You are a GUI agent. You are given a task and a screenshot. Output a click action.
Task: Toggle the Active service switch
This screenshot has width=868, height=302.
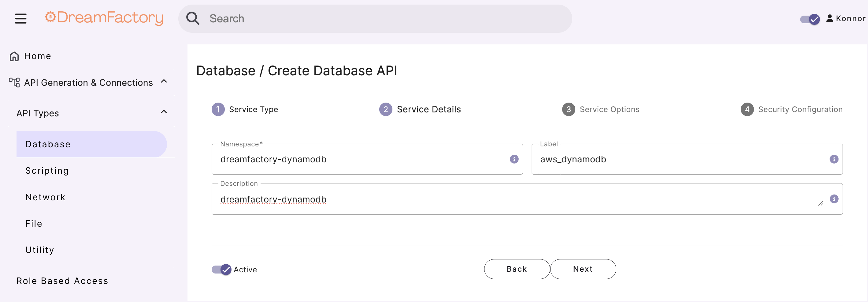222,269
